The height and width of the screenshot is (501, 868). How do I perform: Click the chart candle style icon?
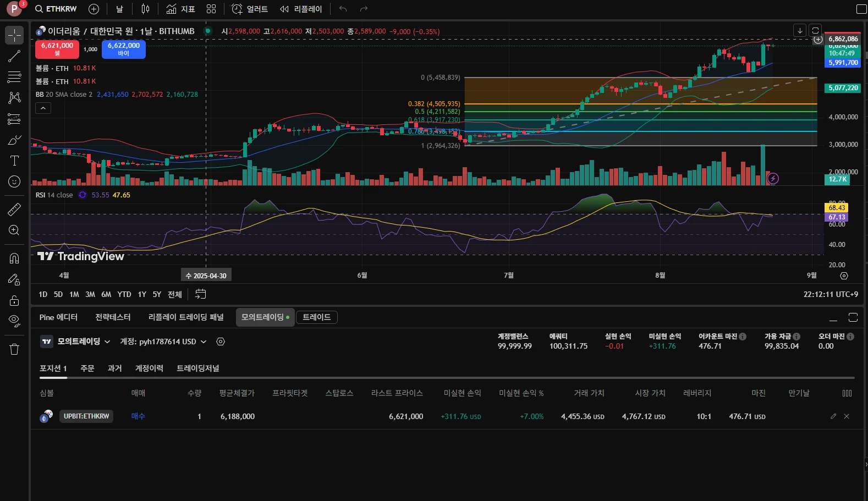pyautogui.click(x=145, y=9)
